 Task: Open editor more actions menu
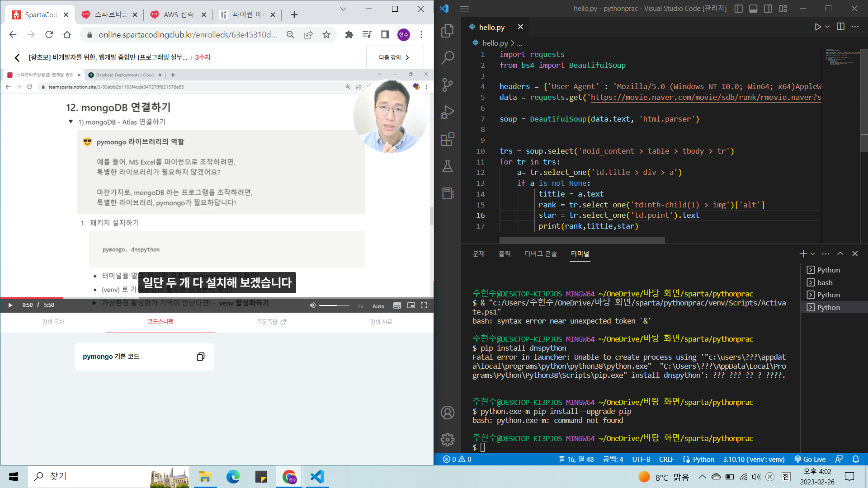click(855, 27)
